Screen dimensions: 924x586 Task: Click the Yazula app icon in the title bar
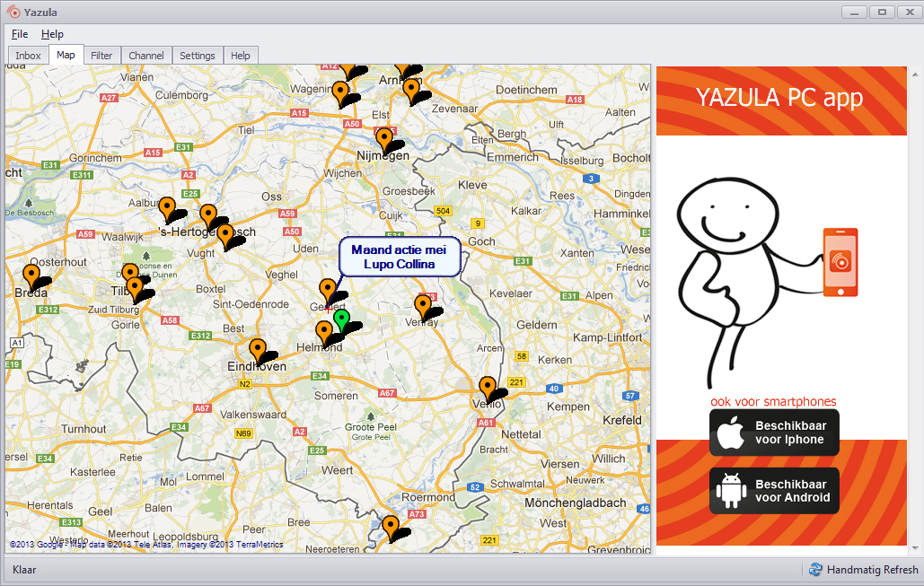13,12
